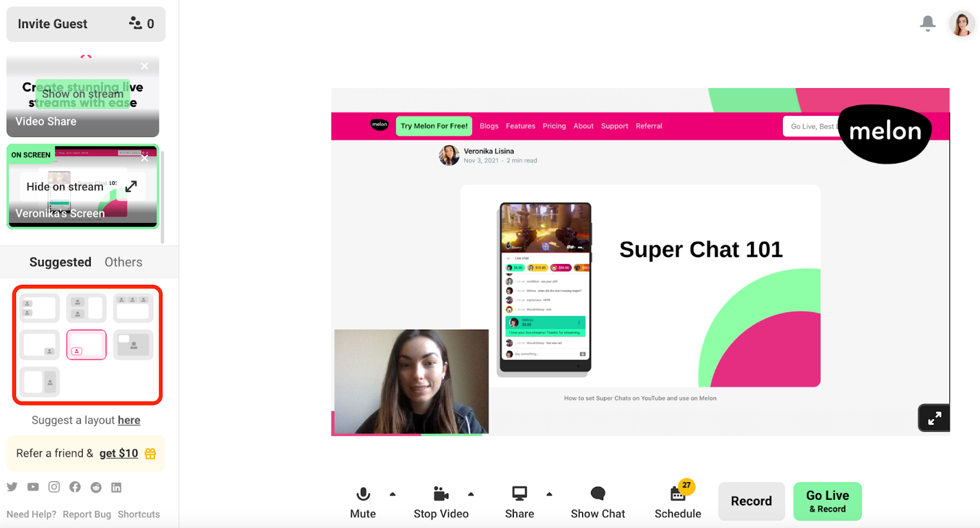Show the chat panel
This screenshot has height=528, width=980.
click(598, 502)
